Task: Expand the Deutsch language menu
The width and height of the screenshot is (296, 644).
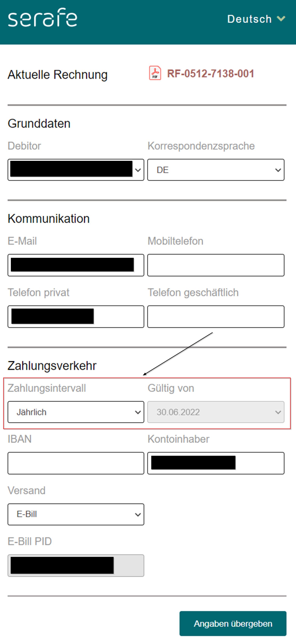Action: (256, 19)
